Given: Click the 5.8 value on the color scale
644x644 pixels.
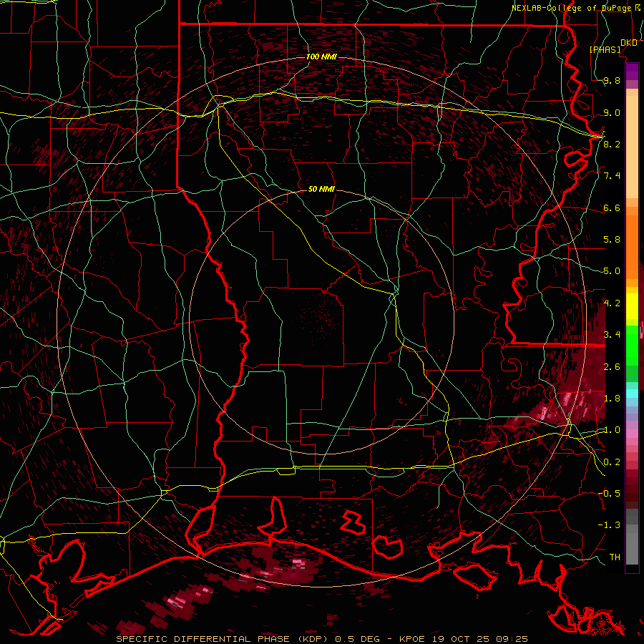Looking at the screenshot, I should 612,240.
